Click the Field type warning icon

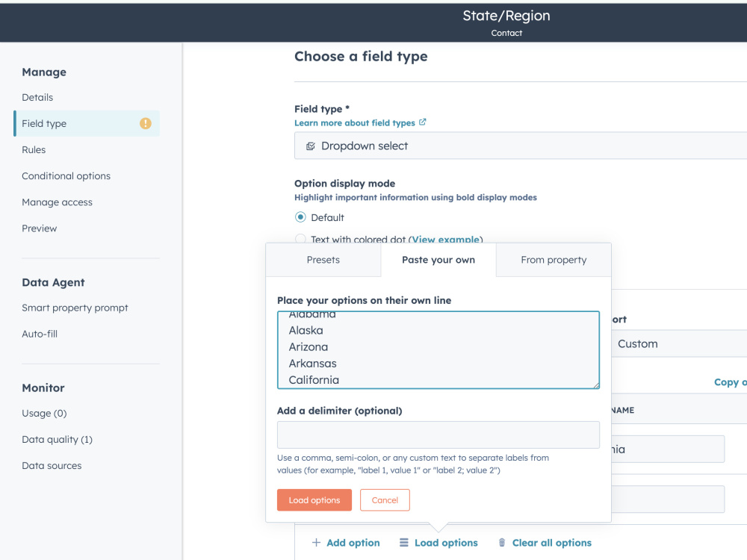pyautogui.click(x=146, y=123)
